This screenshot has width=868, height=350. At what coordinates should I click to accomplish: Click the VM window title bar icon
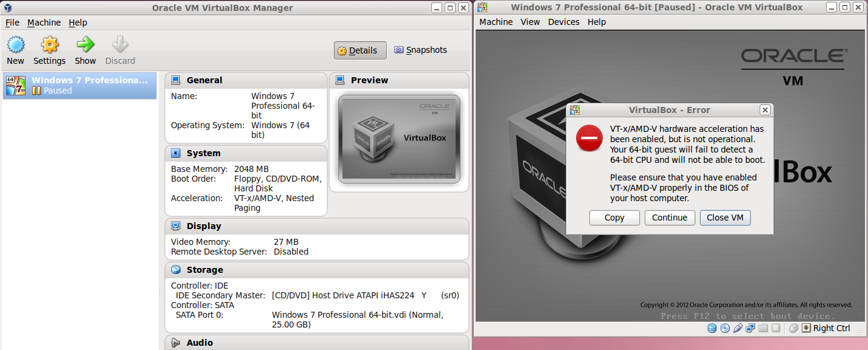pyautogui.click(x=482, y=7)
